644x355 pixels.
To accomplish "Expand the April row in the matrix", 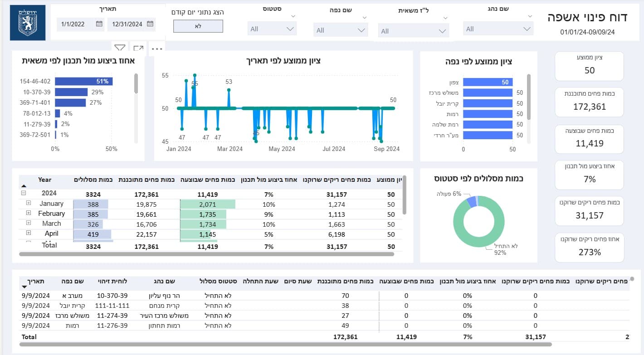I will click(x=29, y=233).
